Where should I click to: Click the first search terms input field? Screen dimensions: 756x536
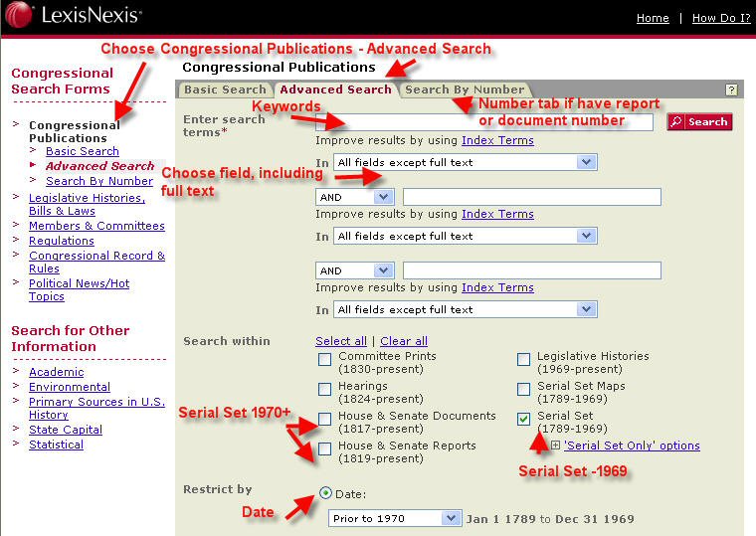pyautogui.click(x=484, y=121)
